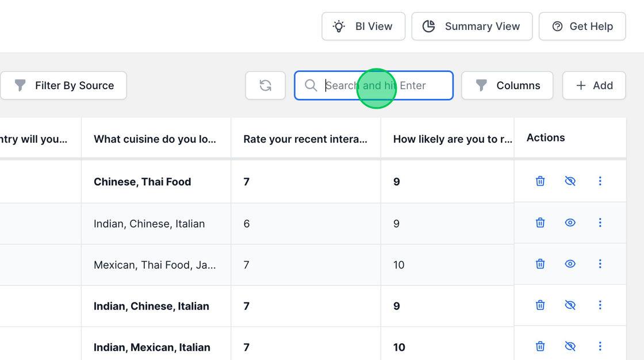The image size is (644, 360).
Task: Show the hidden Chinese, Thai Food row
Action: (x=570, y=181)
